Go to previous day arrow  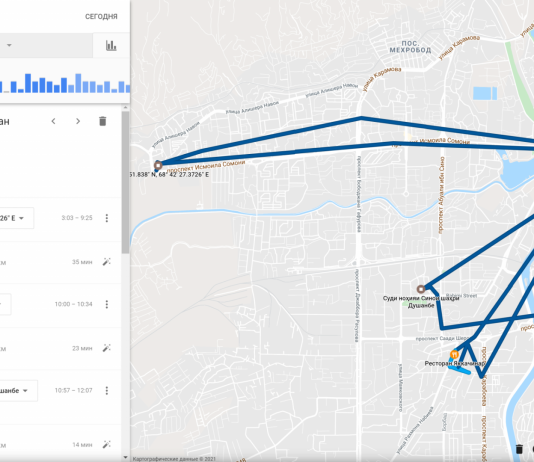pyautogui.click(x=53, y=121)
